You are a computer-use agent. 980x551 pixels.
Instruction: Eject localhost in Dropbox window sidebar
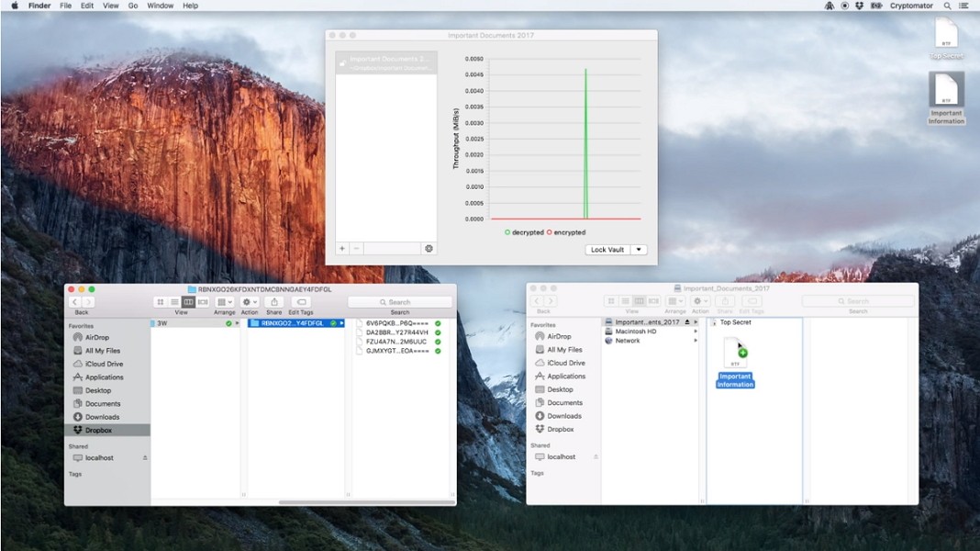click(145, 458)
